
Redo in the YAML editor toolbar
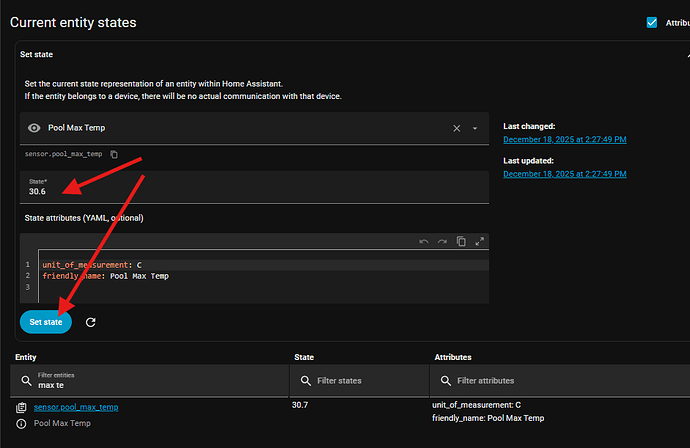(x=442, y=242)
